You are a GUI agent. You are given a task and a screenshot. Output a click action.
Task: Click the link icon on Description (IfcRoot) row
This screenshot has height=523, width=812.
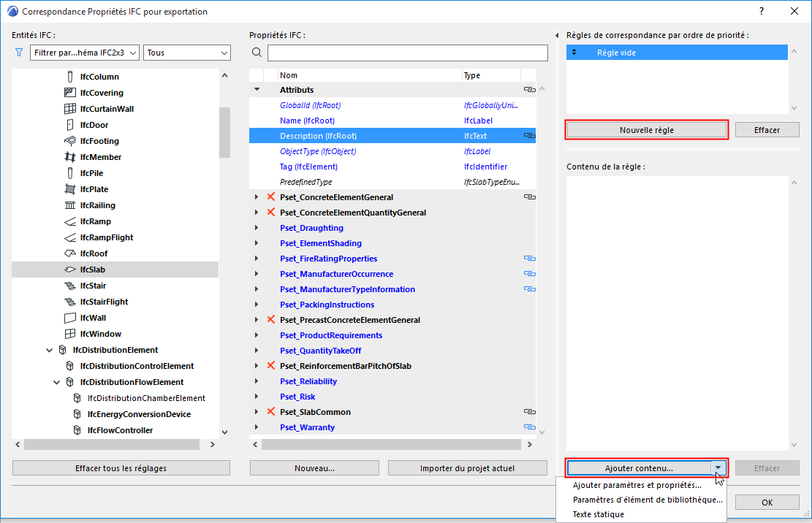[x=529, y=136]
